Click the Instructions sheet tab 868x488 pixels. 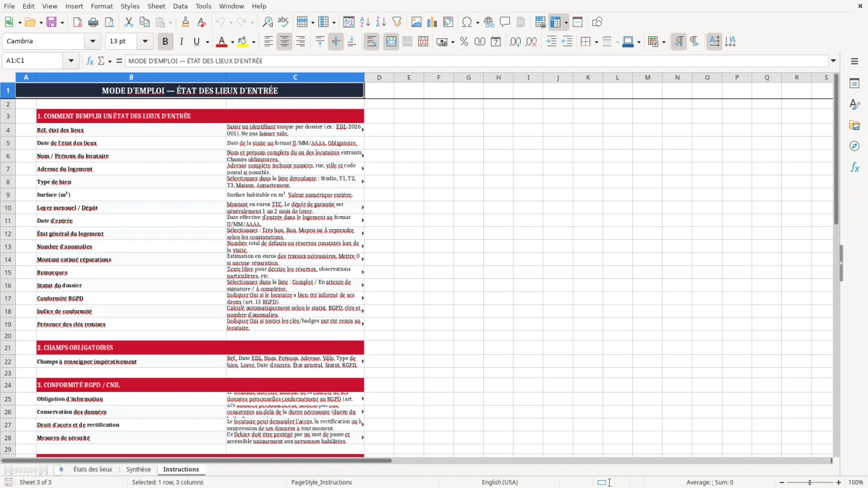click(x=181, y=469)
